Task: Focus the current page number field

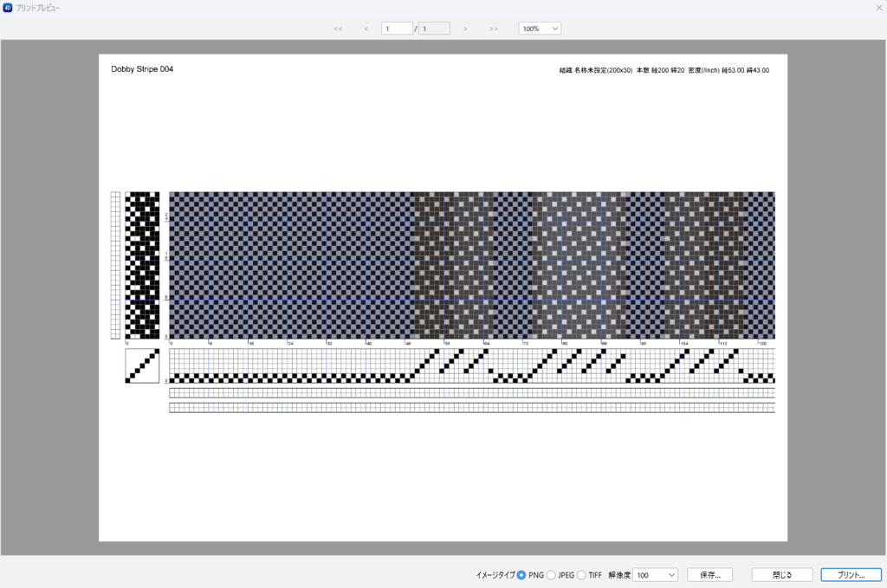Action: [397, 29]
